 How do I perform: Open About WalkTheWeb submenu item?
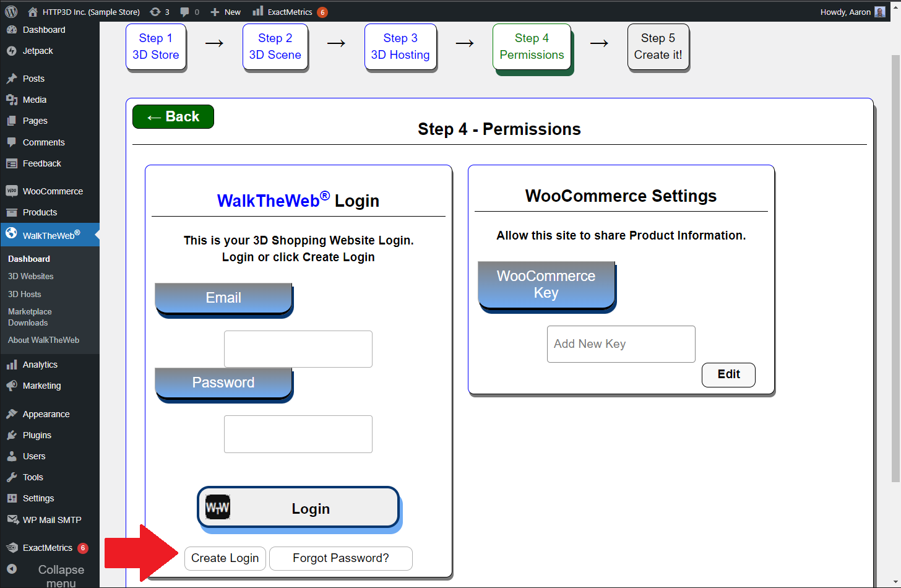(x=43, y=340)
